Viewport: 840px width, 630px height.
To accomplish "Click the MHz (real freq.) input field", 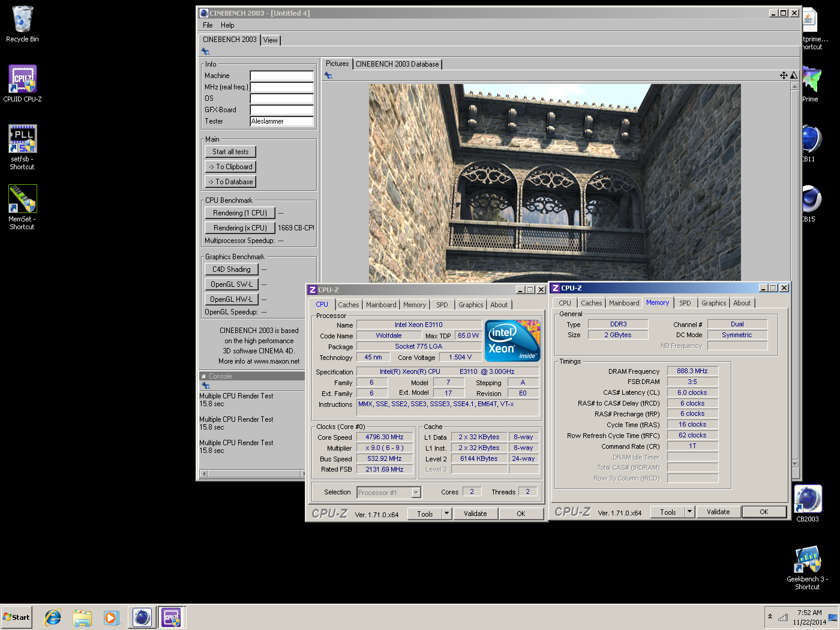I will (x=281, y=87).
